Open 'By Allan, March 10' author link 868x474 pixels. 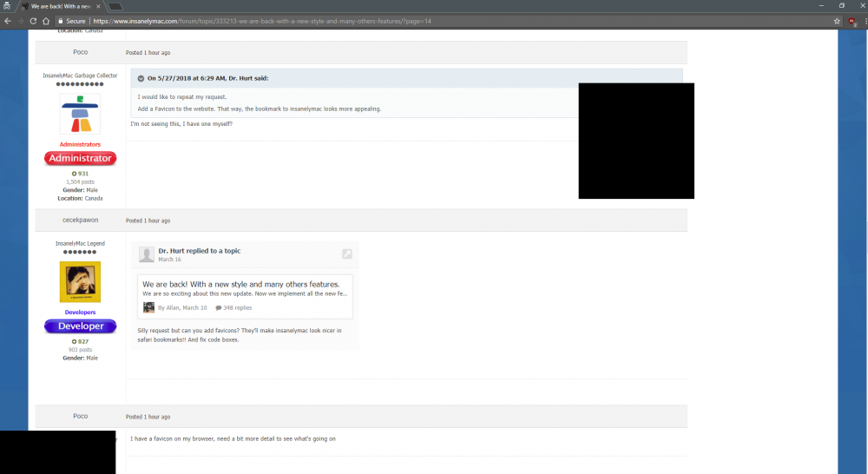tap(182, 308)
